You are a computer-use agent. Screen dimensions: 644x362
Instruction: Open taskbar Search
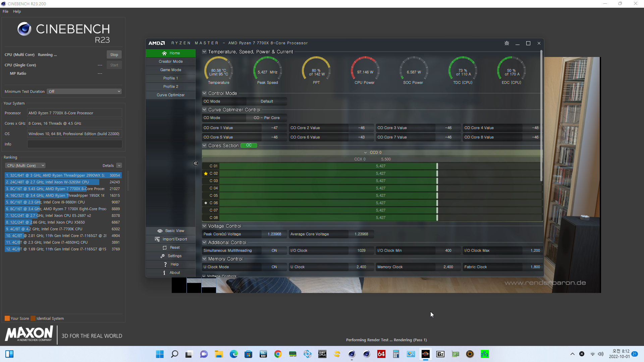pos(174,354)
